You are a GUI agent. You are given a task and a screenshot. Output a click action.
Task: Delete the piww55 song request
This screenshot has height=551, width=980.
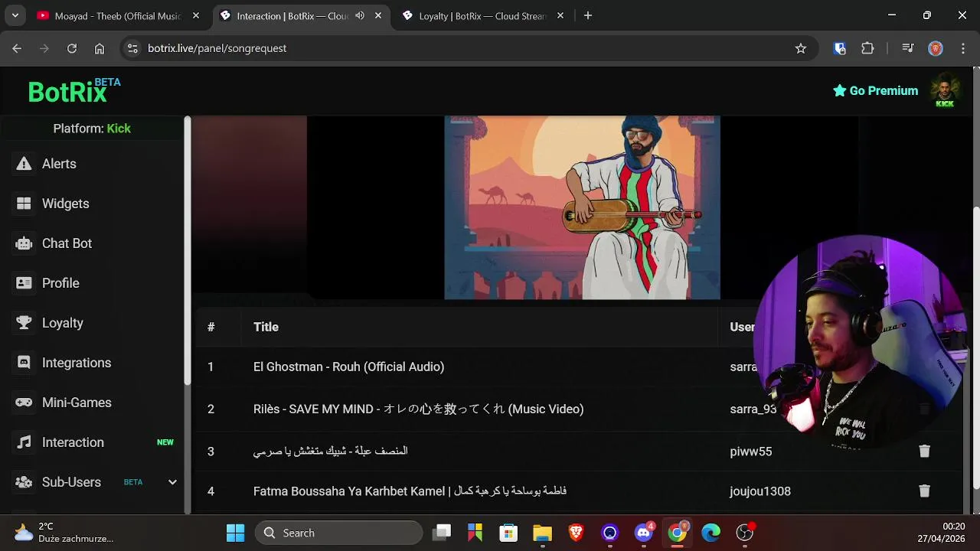[924, 452]
